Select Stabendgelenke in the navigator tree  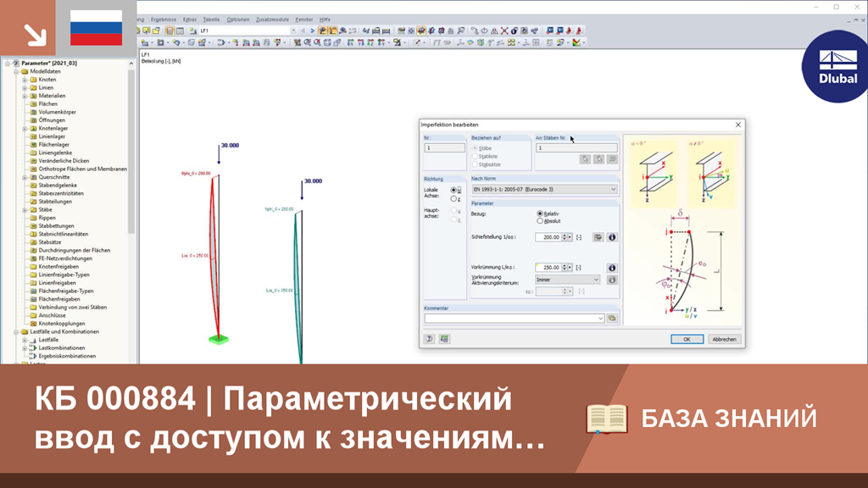pyautogui.click(x=58, y=186)
